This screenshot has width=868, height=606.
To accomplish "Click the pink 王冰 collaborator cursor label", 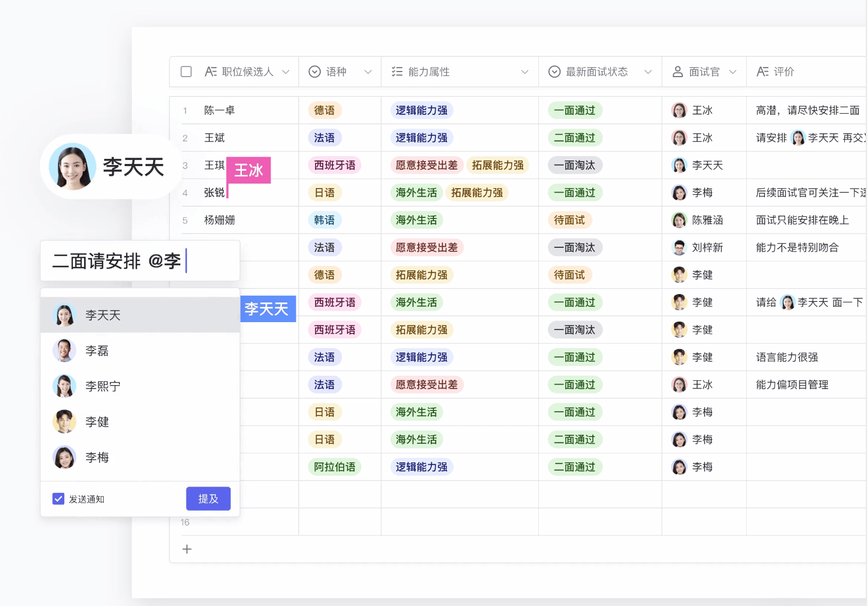I will 249,170.
